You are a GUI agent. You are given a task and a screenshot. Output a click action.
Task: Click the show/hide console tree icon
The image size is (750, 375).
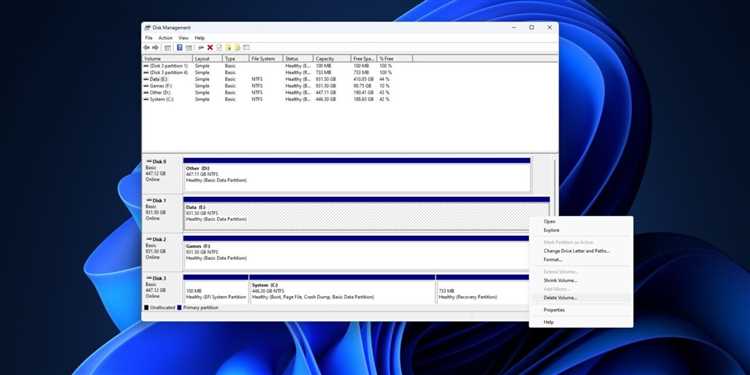(x=168, y=47)
